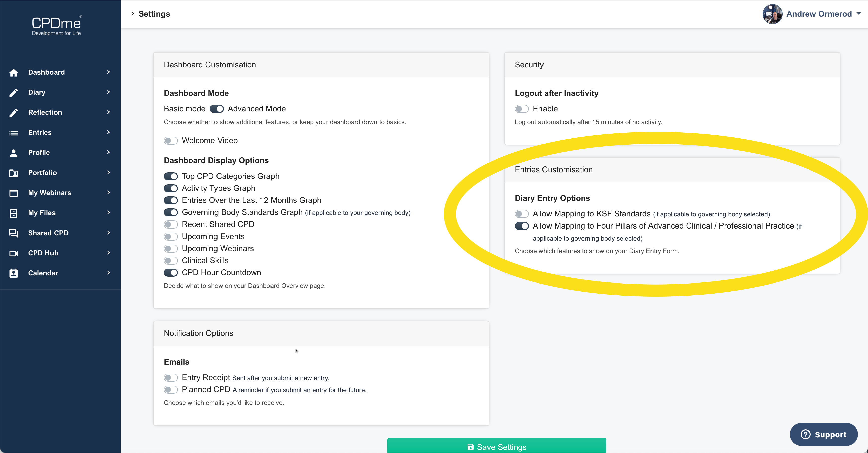Click the Entries list icon
Screen dimensions: 868x453
point(14,133)
